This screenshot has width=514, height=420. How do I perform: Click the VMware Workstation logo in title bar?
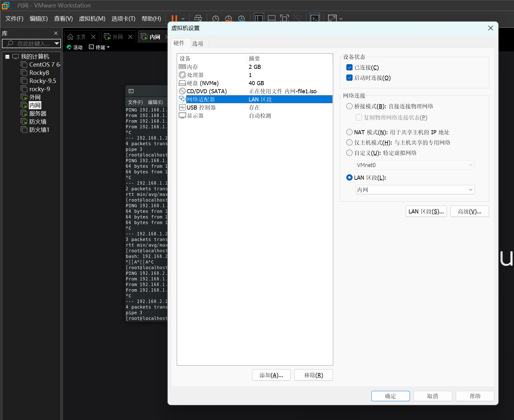point(6,5)
